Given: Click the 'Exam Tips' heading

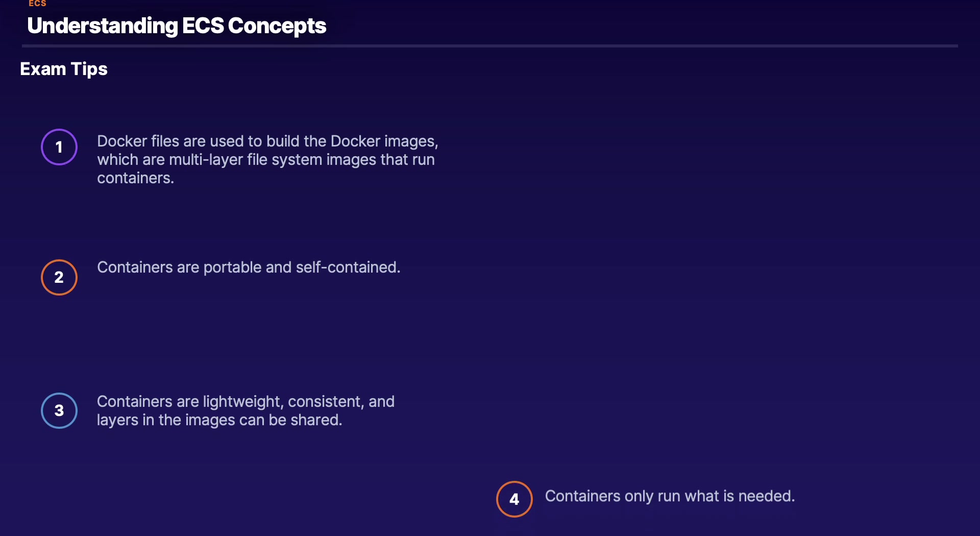Looking at the screenshot, I should pos(64,69).
